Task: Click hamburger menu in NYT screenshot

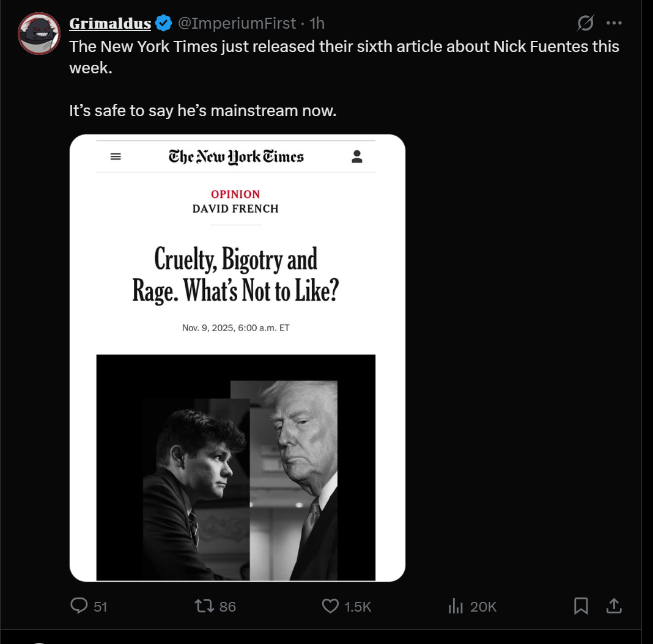Action: [x=116, y=156]
